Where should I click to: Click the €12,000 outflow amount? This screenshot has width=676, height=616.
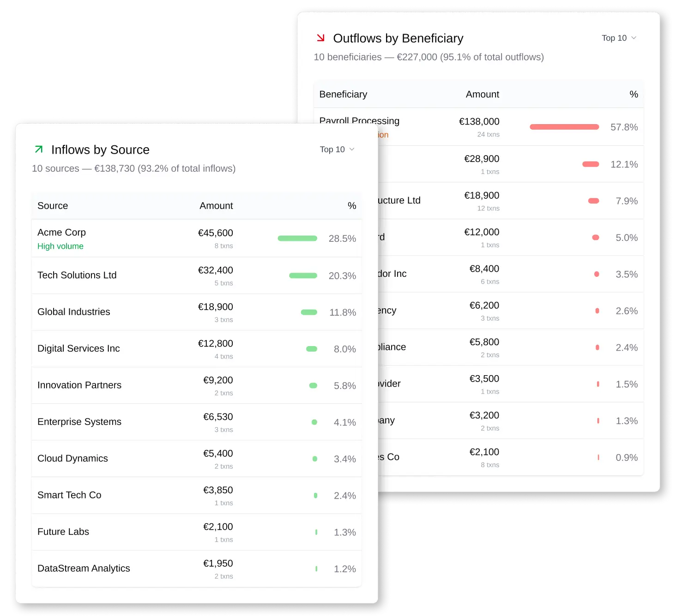[482, 232]
